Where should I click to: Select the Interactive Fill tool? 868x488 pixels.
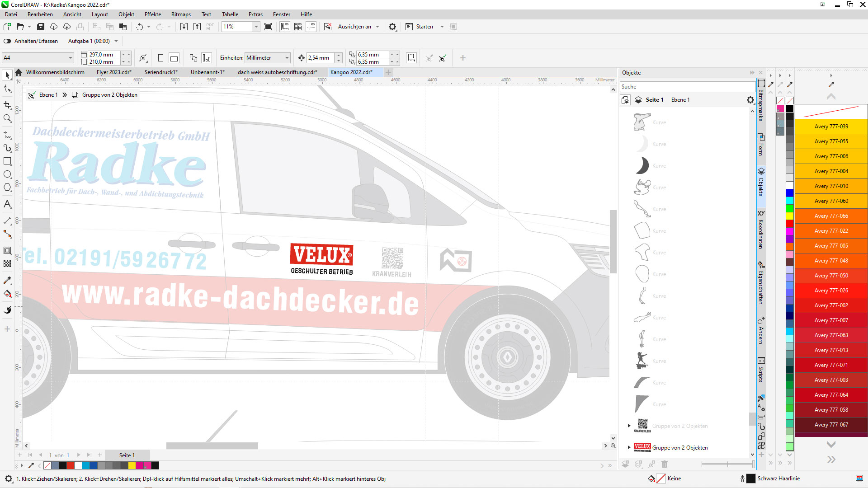7,294
